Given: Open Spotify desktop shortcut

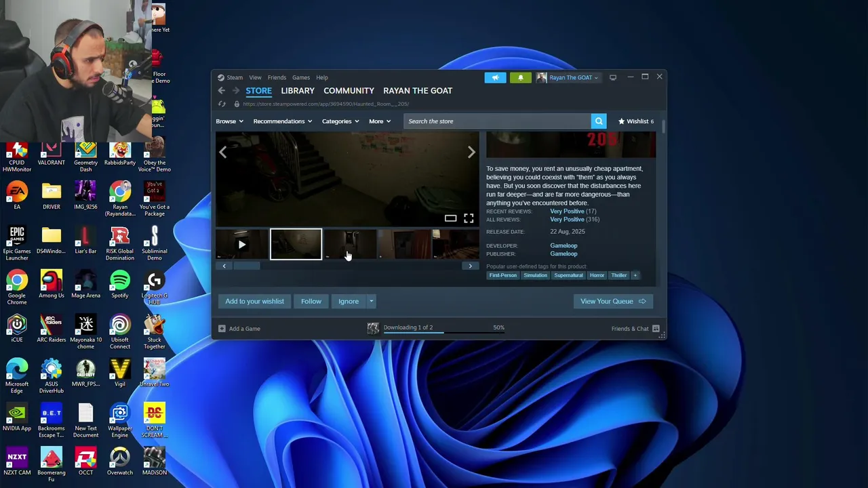Looking at the screenshot, I should click(x=120, y=285).
